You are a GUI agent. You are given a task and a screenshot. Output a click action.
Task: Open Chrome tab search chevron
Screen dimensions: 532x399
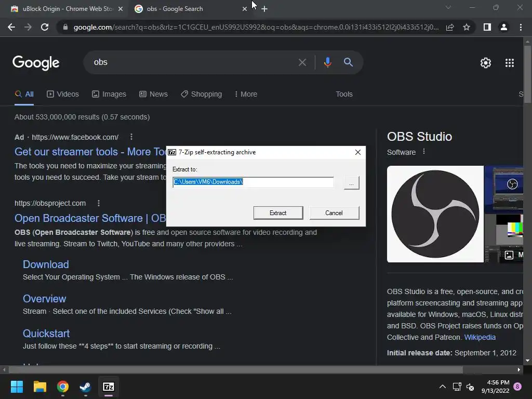[448, 7]
